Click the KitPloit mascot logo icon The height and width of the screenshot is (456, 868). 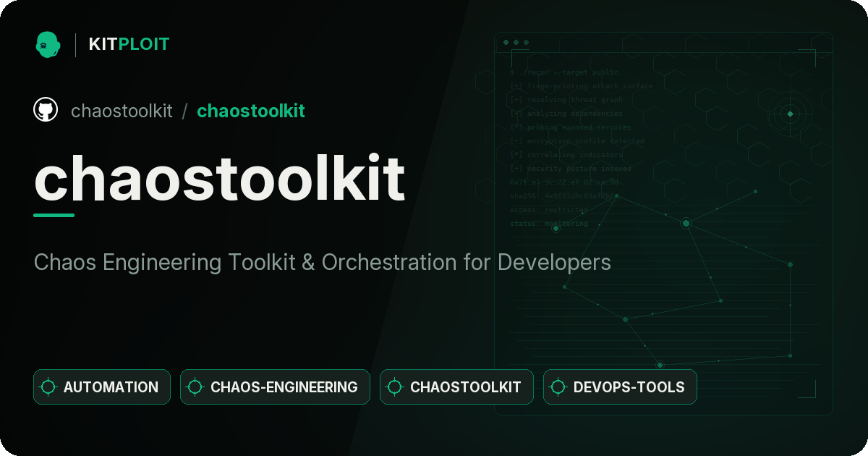[48, 44]
